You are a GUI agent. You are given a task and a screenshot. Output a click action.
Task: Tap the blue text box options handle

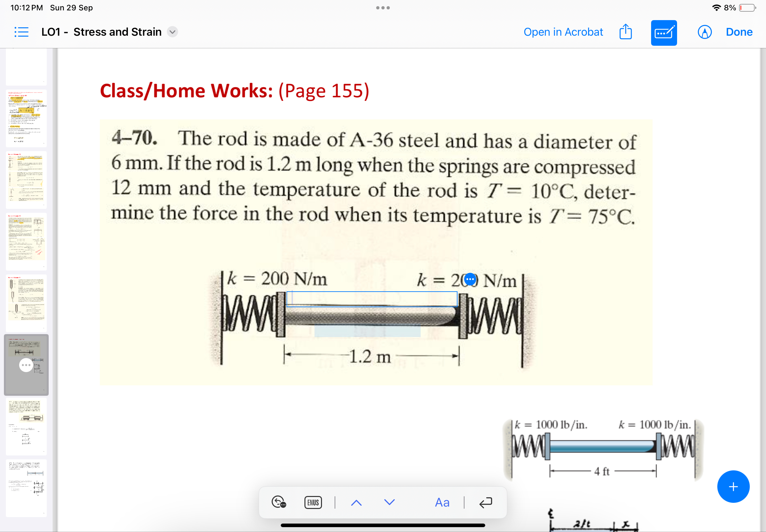pyautogui.click(x=470, y=279)
